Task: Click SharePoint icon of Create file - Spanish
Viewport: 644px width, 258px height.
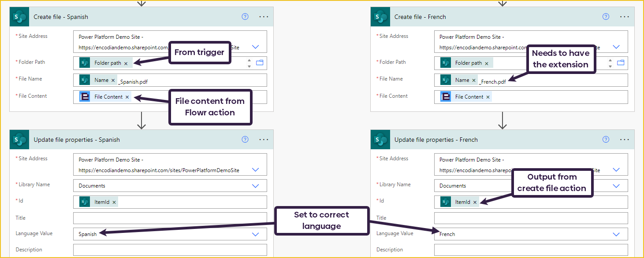Action: (x=19, y=17)
